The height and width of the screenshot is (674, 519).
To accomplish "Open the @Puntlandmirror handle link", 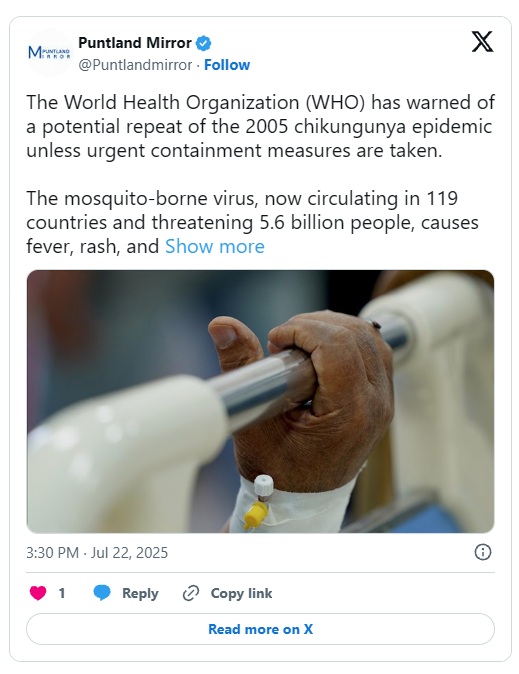I will point(135,65).
